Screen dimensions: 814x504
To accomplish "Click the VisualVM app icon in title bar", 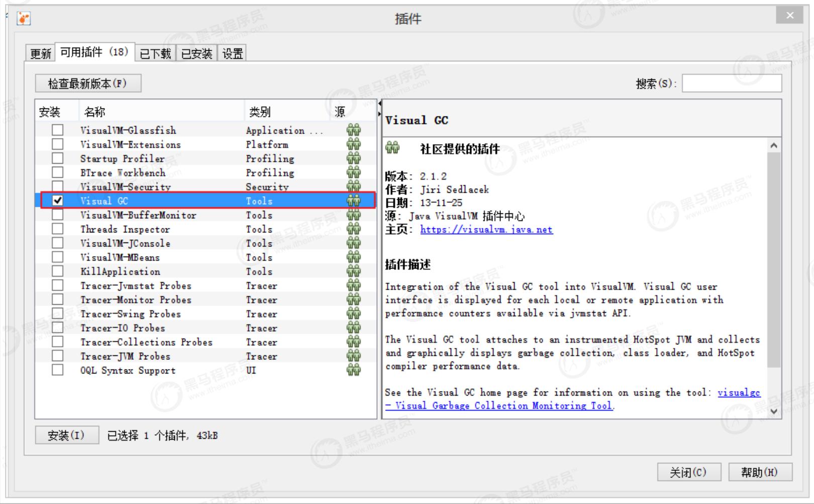I will pos(24,19).
